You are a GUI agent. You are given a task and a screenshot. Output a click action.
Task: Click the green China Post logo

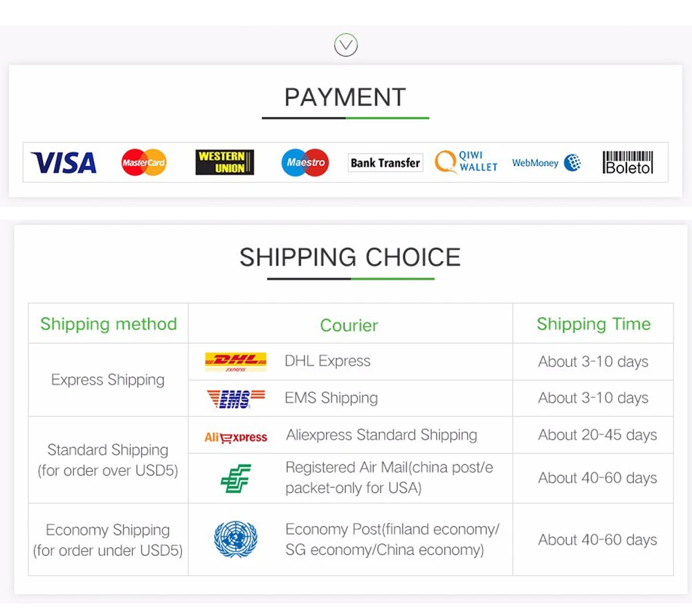[236, 478]
